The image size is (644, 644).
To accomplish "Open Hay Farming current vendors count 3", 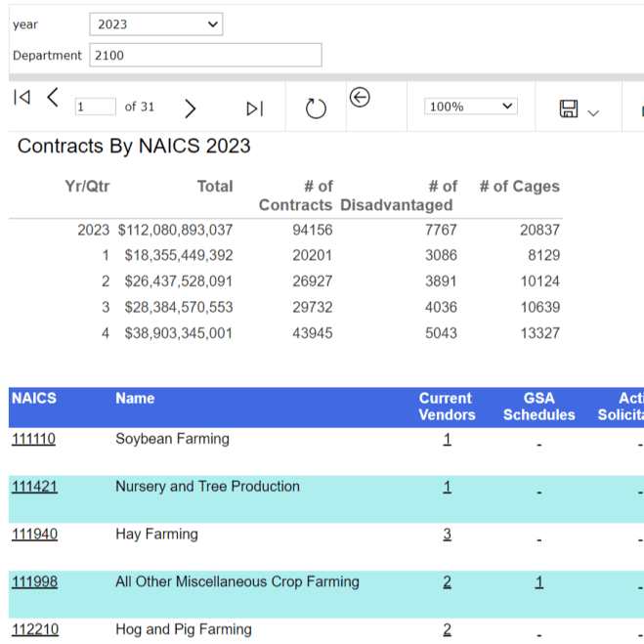I will click(448, 535).
